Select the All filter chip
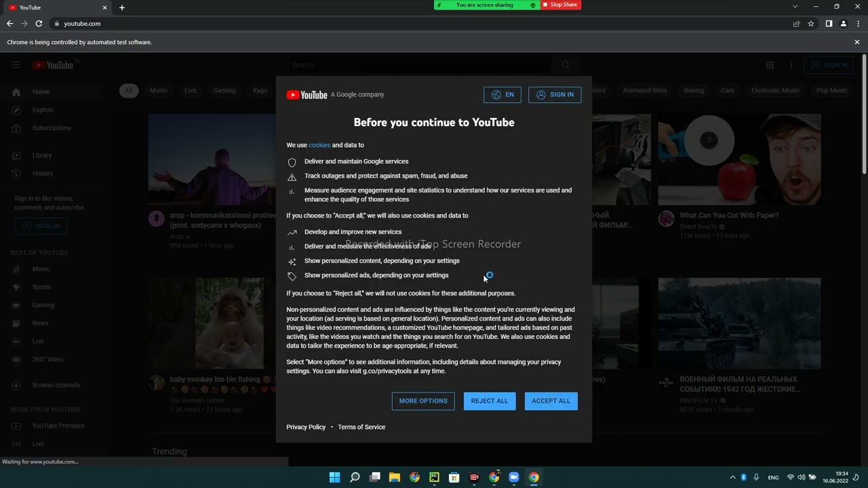Viewport: 868px width, 488px height. (128, 90)
